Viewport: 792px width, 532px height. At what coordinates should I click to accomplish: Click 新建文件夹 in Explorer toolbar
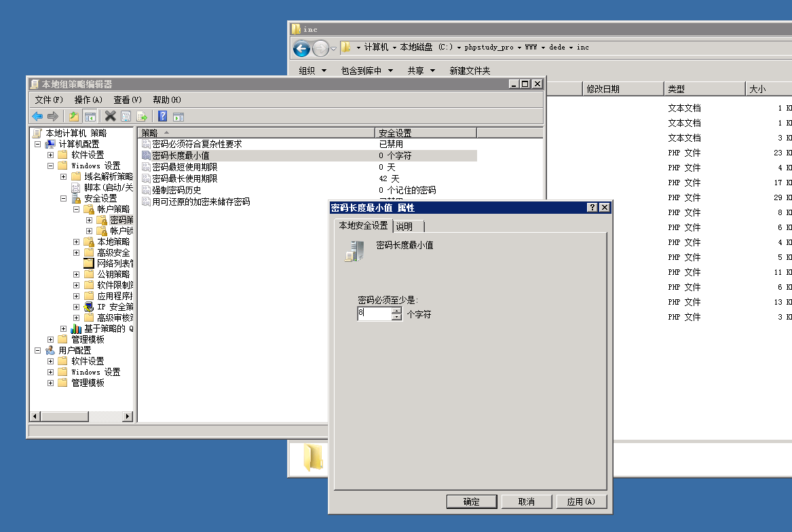[x=470, y=71]
